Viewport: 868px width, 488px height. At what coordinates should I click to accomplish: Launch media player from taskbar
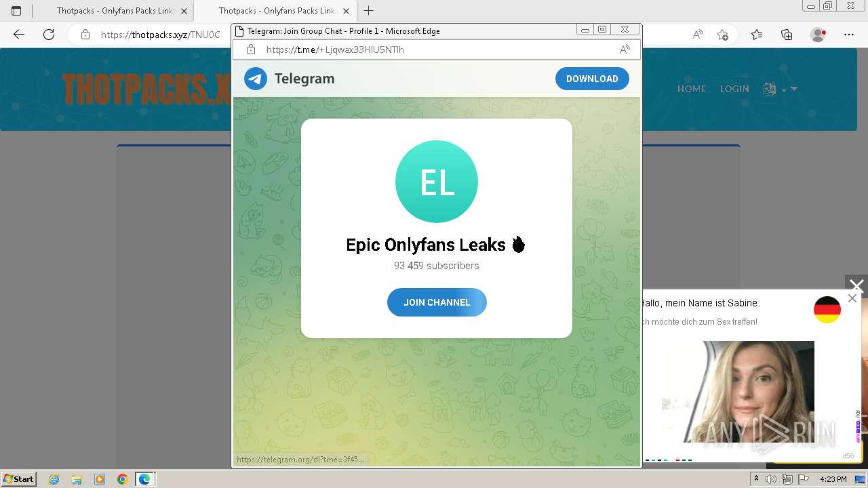coord(100,479)
